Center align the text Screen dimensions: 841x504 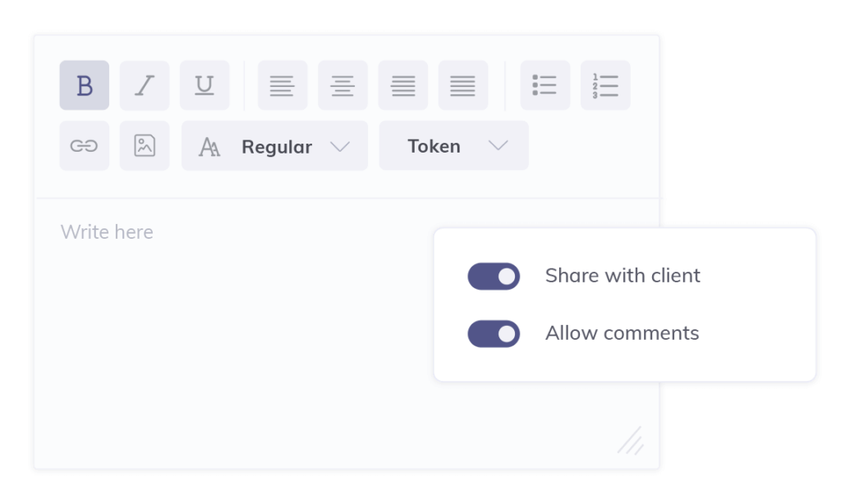point(342,85)
